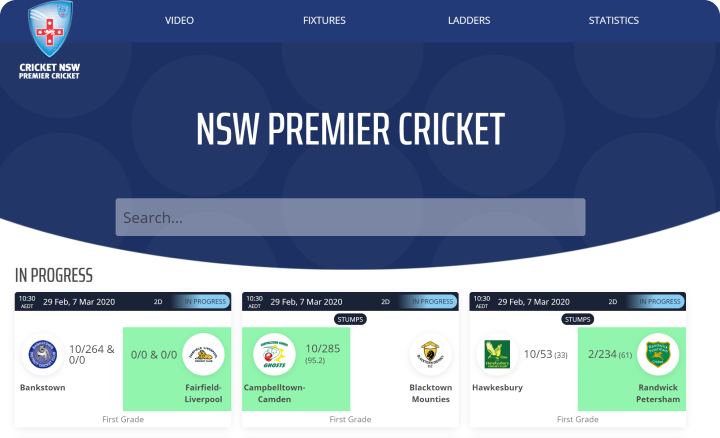The width and height of the screenshot is (720, 438).
Task: View the STATISTICS page
Action: point(613,20)
